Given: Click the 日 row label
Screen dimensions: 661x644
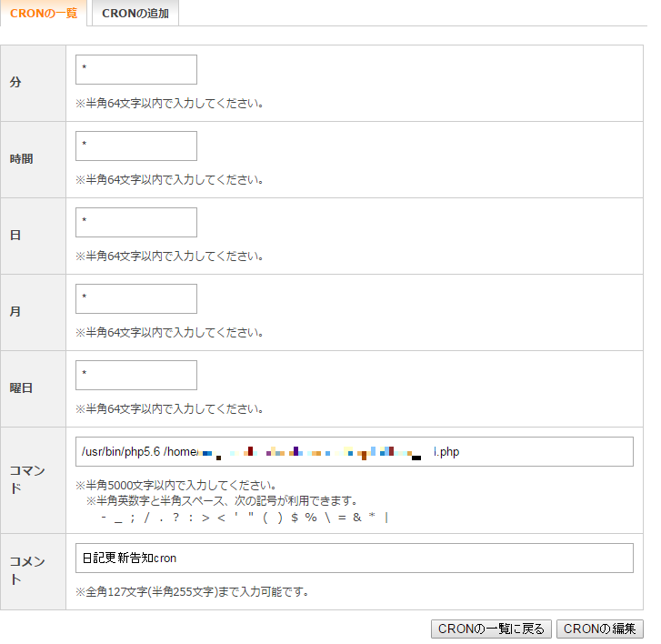Looking at the screenshot, I should [15, 236].
